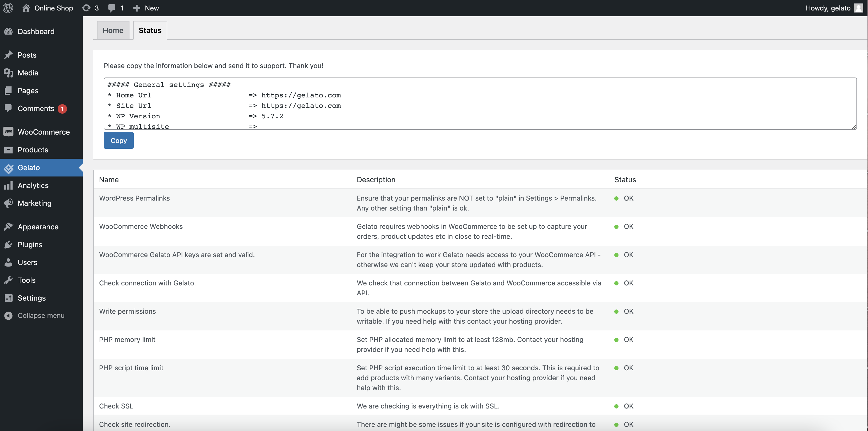Go to Products menu
This screenshot has width=868, height=431.
coord(33,150)
